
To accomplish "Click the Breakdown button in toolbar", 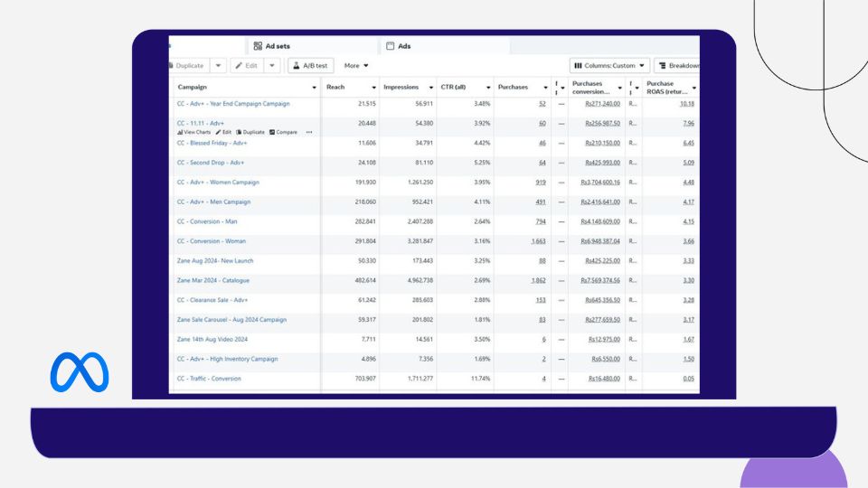I will 677,66.
